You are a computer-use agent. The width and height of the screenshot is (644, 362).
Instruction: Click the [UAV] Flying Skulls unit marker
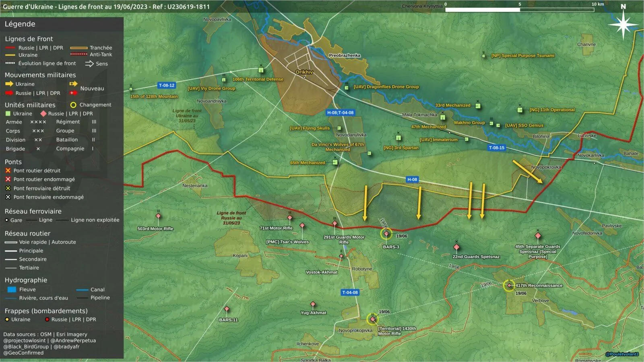[339, 128]
